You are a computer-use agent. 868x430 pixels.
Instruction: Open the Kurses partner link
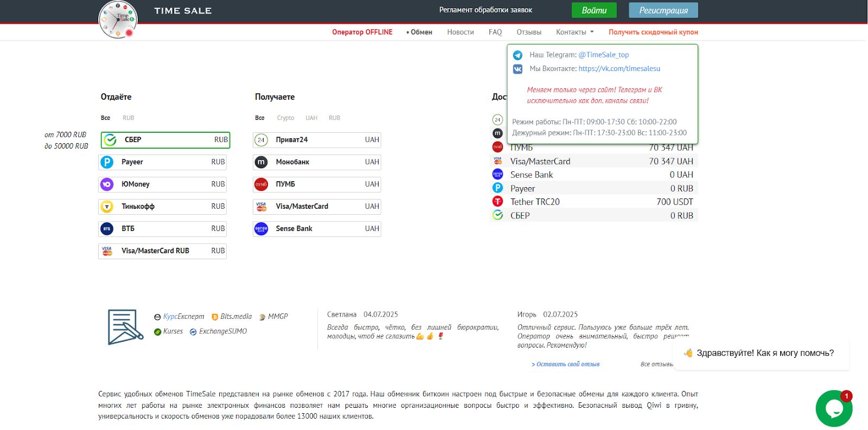tap(169, 331)
